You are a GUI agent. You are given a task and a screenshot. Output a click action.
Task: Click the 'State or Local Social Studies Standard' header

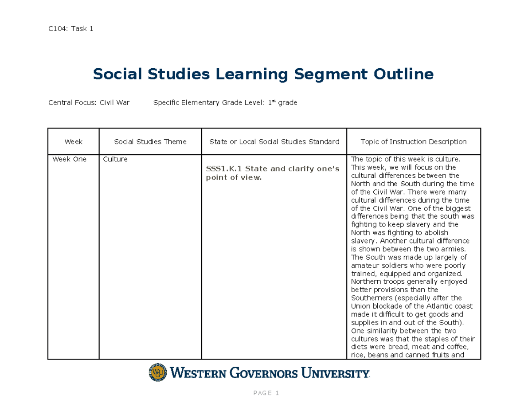(274, 141)
